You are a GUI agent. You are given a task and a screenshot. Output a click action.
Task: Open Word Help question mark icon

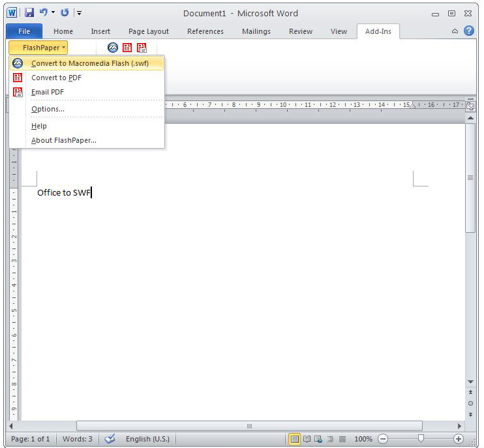(469, 31)
